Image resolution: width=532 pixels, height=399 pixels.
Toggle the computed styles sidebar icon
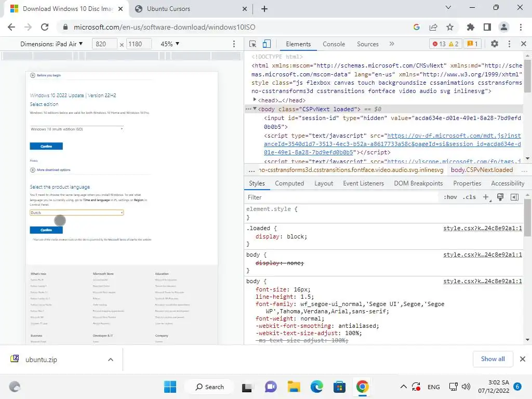(x=514, y=197)
